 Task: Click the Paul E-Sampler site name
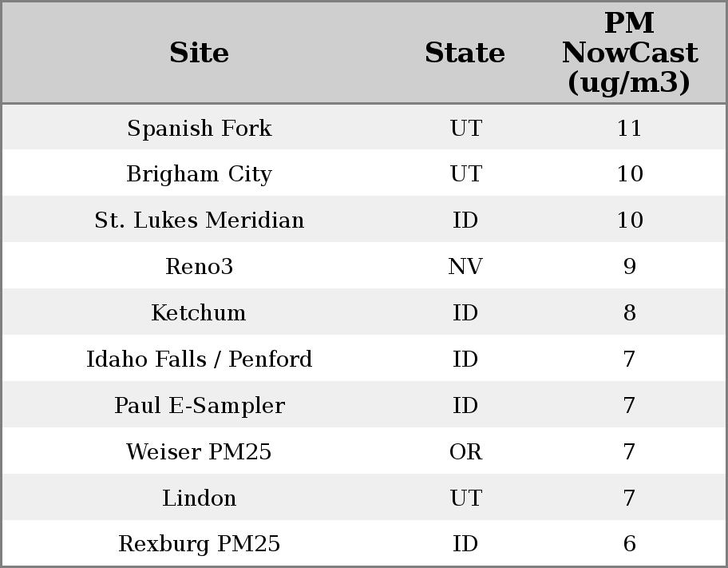point(200,406)
